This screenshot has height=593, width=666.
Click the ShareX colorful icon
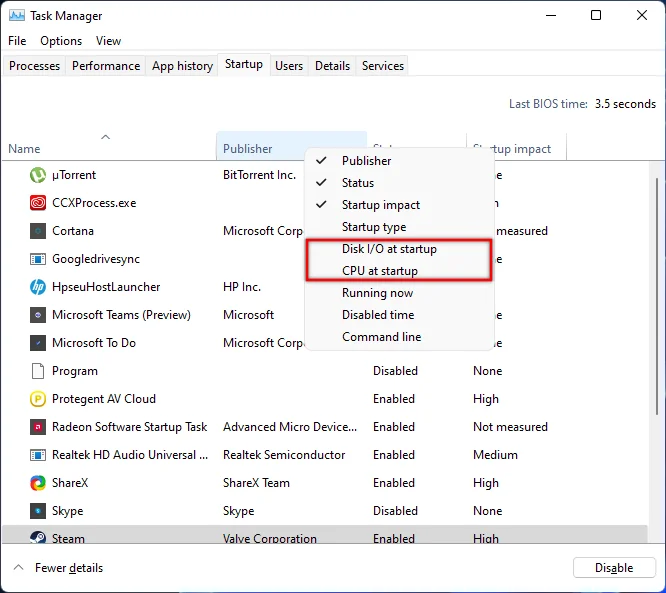click(38, 483)
